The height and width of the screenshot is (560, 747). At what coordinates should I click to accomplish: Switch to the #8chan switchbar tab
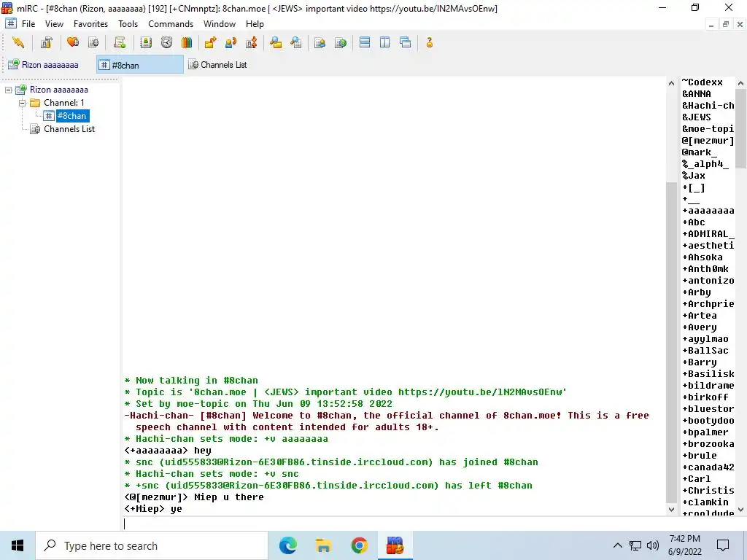pyautogui.click(x=139, y=65)
